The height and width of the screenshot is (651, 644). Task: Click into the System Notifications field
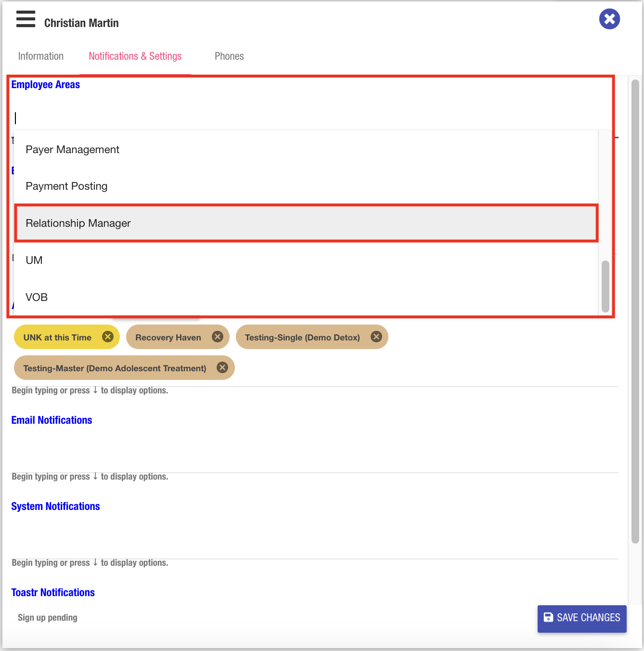click(313, 544)
